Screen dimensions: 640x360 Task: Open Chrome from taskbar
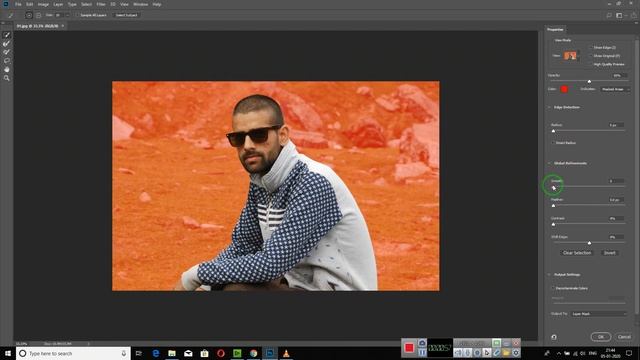[x=253, y=353]
